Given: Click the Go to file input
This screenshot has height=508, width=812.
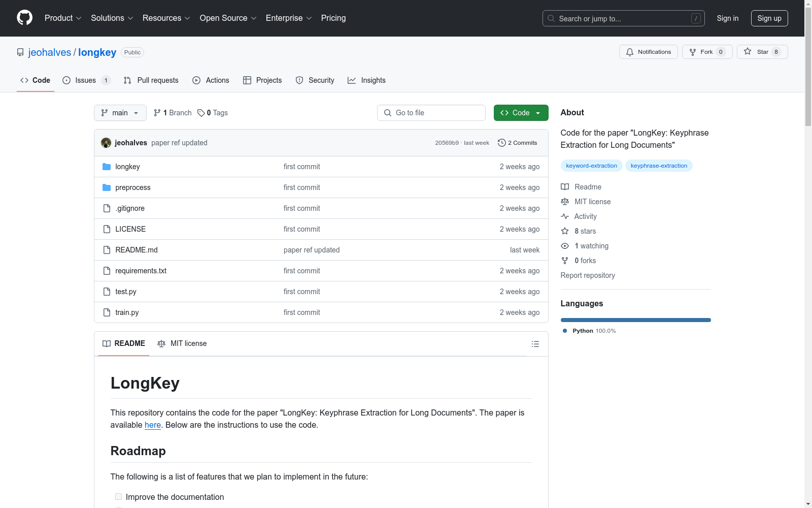Looking at the screenshot, I should [x=431, y=113].
